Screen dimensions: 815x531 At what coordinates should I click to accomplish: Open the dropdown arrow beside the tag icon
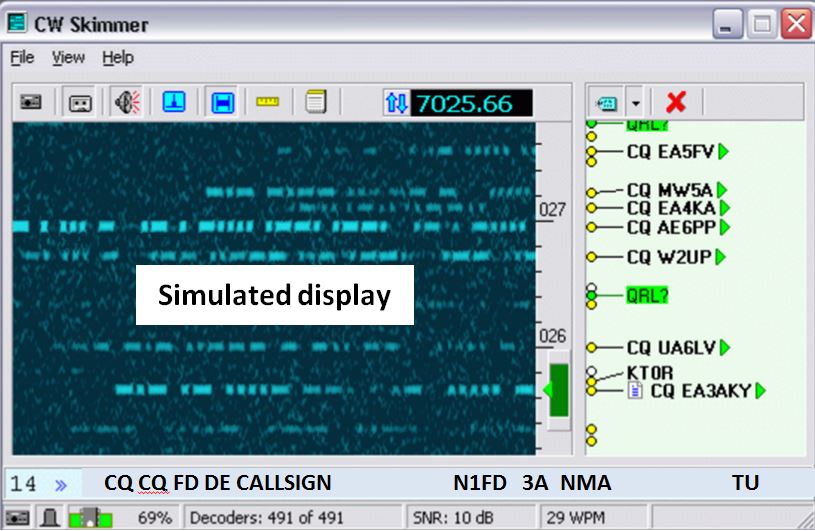click(636, 103)
